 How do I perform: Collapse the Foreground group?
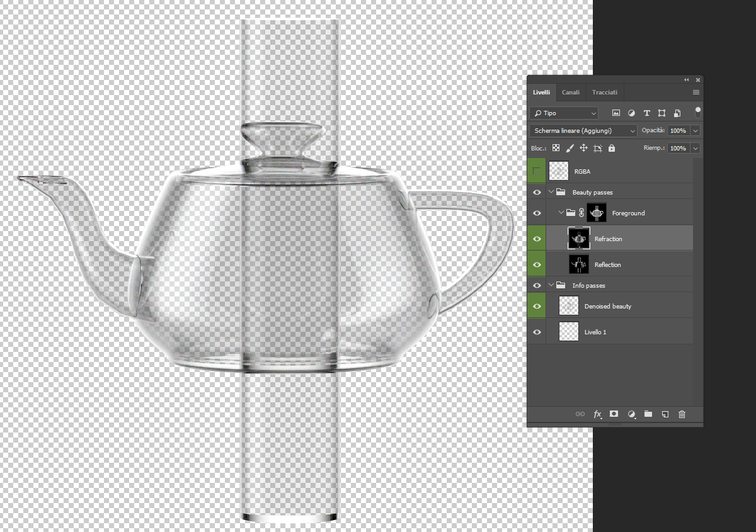(x=561, y=213)
